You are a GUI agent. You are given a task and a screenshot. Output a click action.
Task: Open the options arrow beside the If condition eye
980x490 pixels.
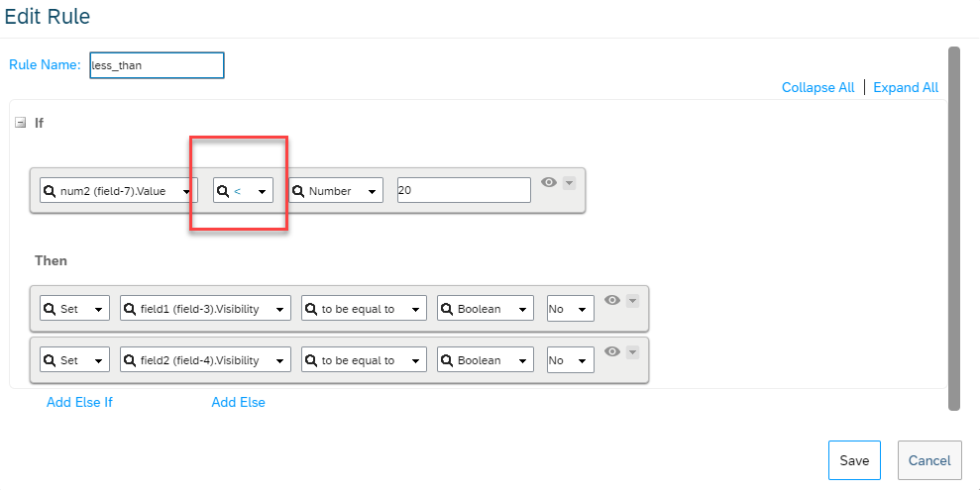click(569, 183)
